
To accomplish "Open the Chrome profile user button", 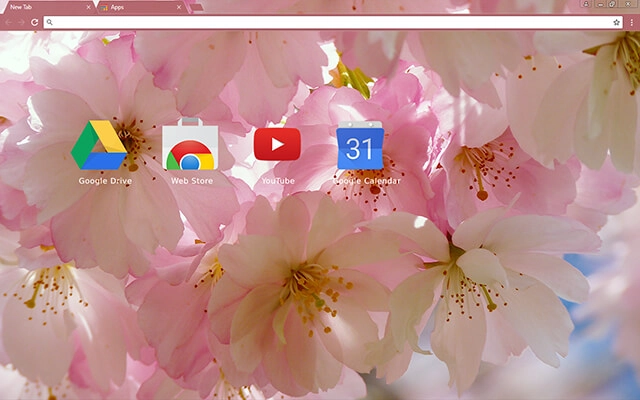I will [587, 4].
